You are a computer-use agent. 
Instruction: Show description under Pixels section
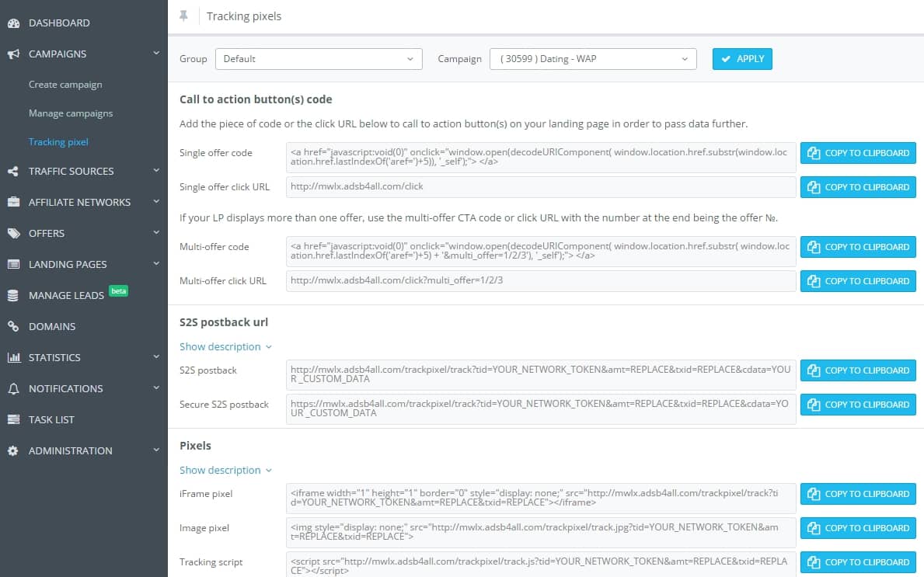click(225, 471)
